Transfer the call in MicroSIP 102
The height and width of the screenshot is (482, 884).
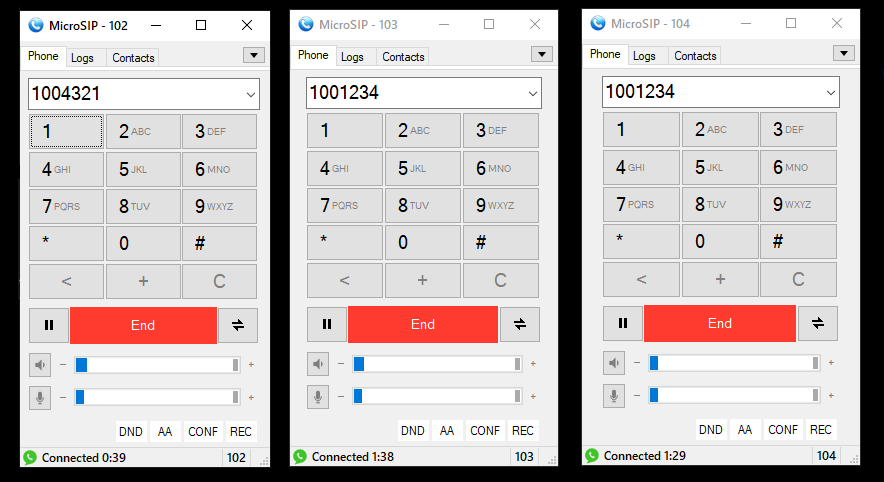coord(238,325)
